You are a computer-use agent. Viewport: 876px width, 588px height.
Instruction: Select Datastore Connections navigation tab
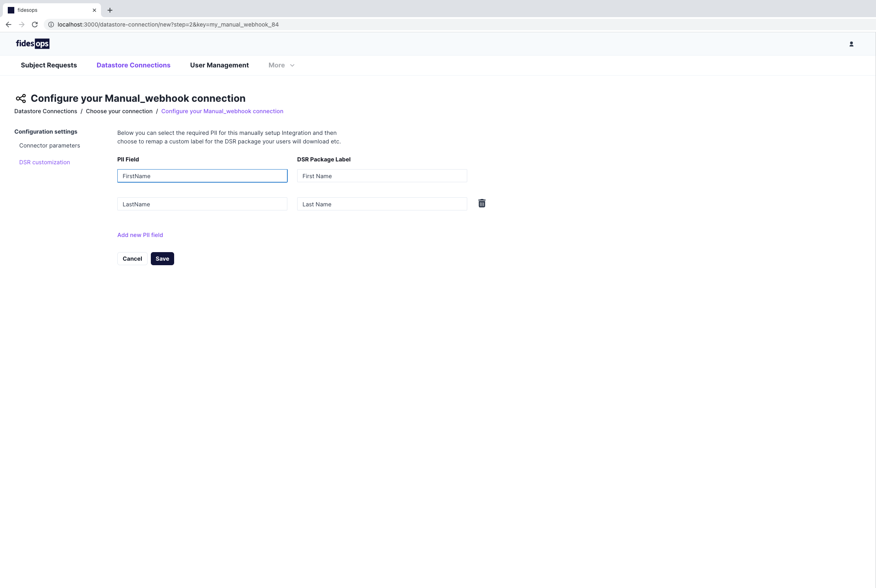point(133,65)
